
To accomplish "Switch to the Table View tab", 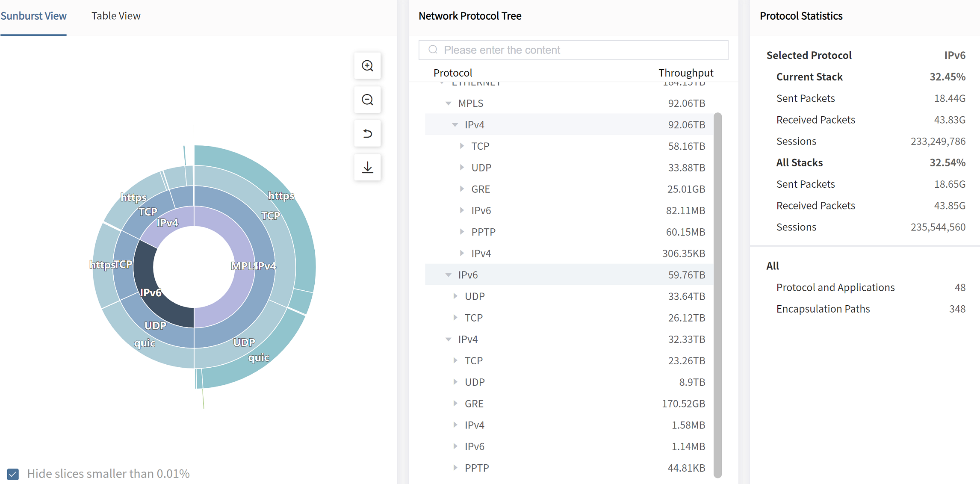I will [x=116, y=16].
